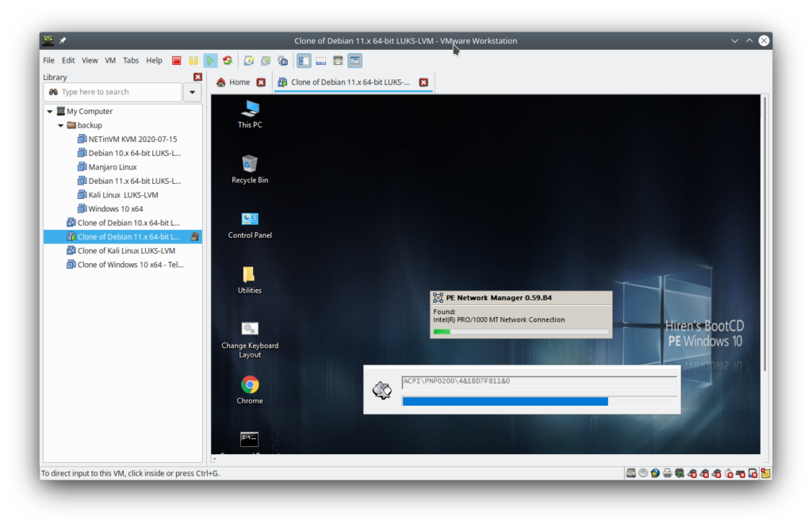Screen dimensions: 812x527
Task: Click the network adapter icon in status bar
Action: coord(654,472)
